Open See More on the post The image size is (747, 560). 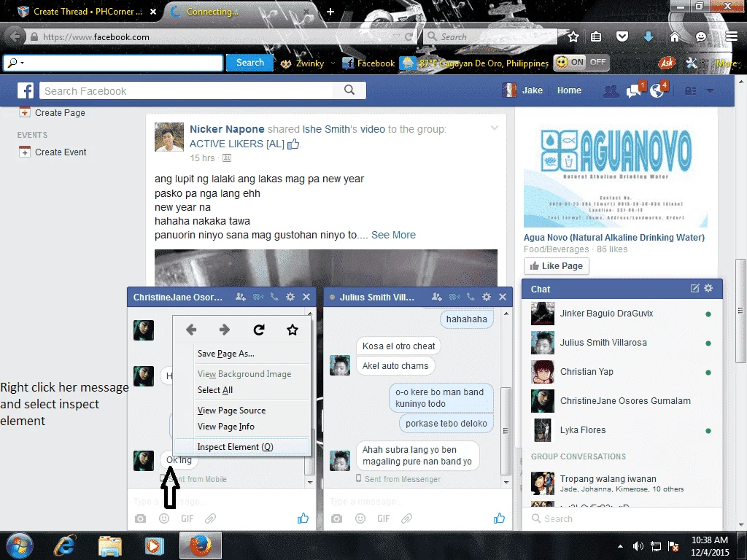[x=393, y=235]
